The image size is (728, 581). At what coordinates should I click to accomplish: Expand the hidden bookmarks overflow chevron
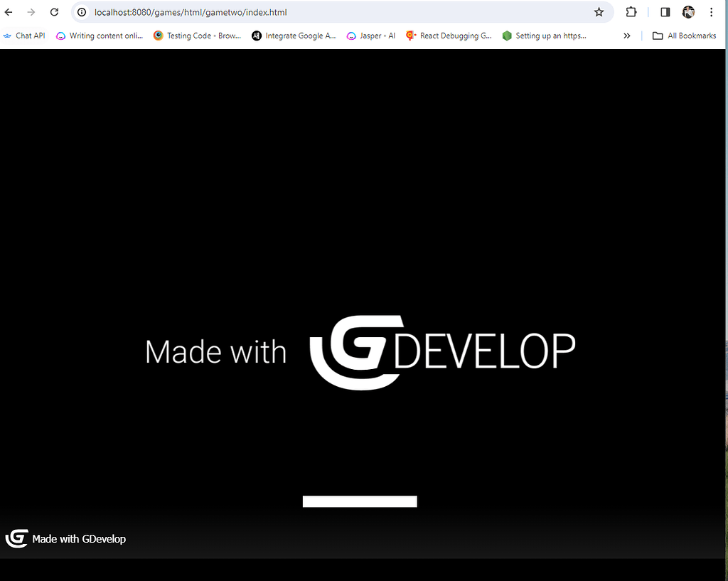(626, 36)
